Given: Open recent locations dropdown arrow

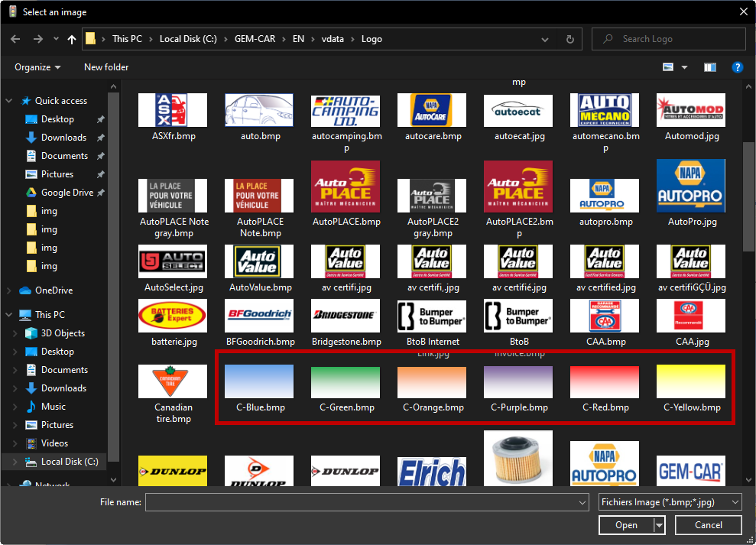Looking at the screenshot, I should (56, 39).
